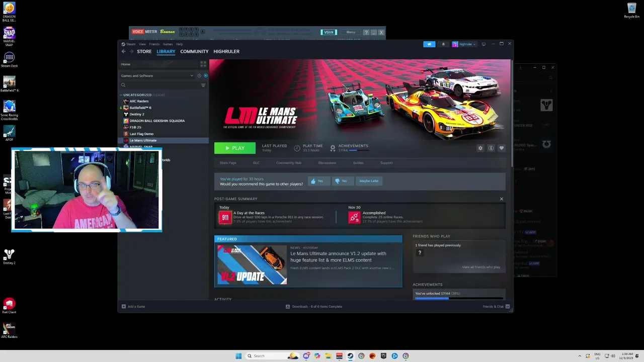Click the achievements progress bar under banner

click(x=360, y=150)
